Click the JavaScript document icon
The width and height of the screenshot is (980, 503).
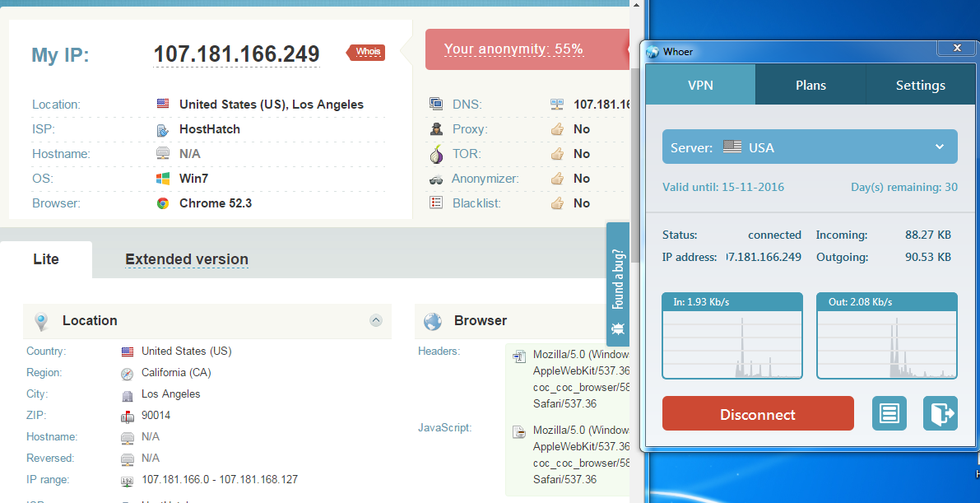click(519, 431)
